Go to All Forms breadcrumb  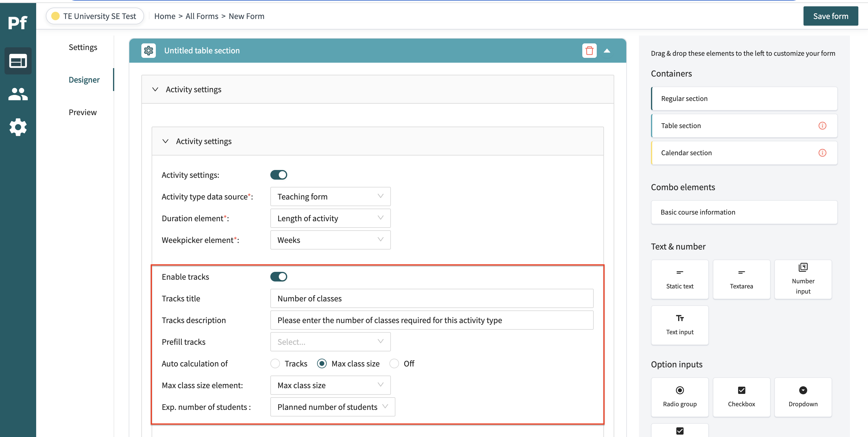click(x=202, y=16)
